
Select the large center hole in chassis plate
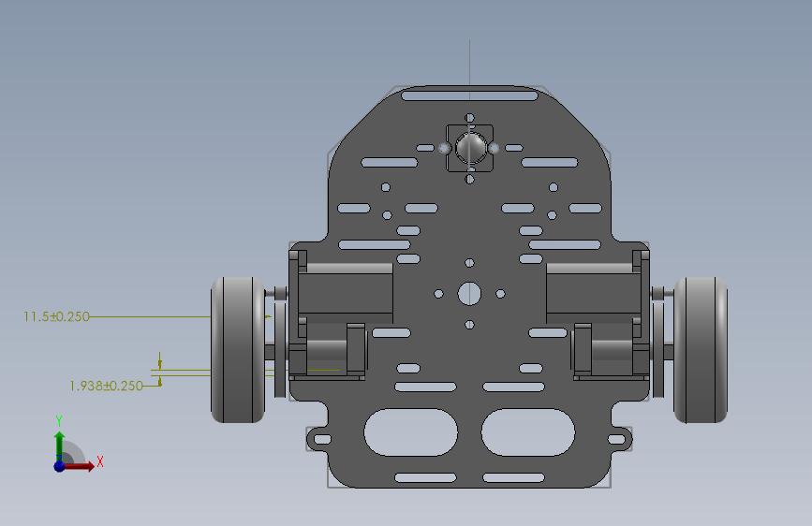coord(469,294)
